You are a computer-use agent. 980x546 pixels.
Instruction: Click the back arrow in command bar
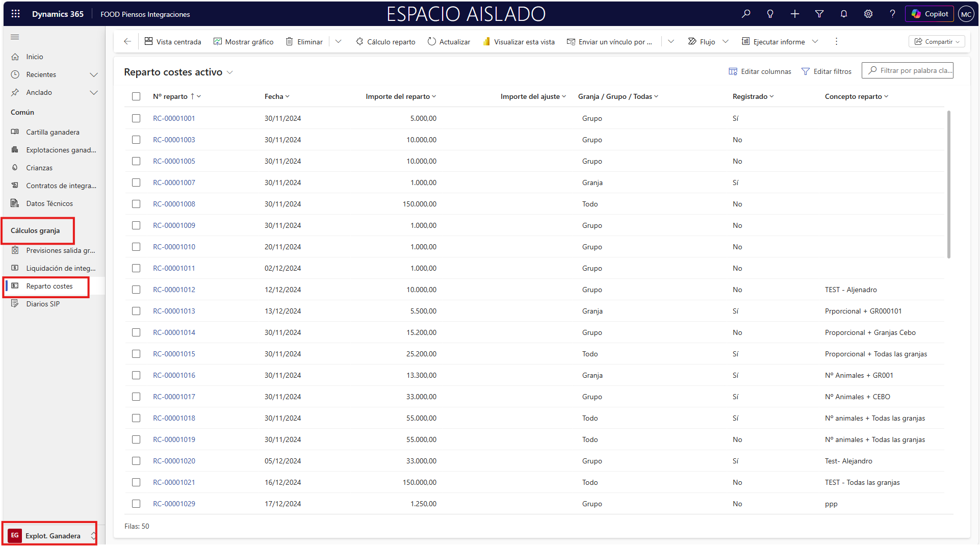[x=127, y=42]
